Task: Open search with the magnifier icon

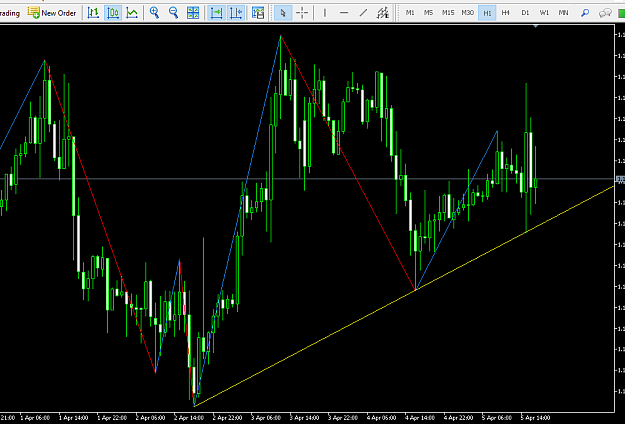Action: coord(585,13)
